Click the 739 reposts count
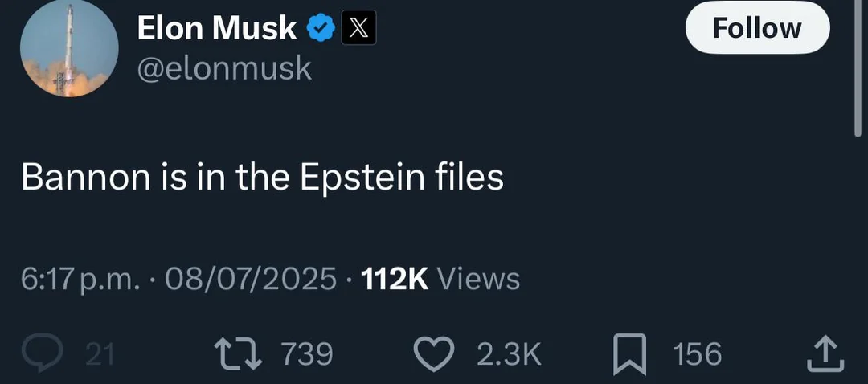The image size is (868, 384). click(x=306, y=354)
